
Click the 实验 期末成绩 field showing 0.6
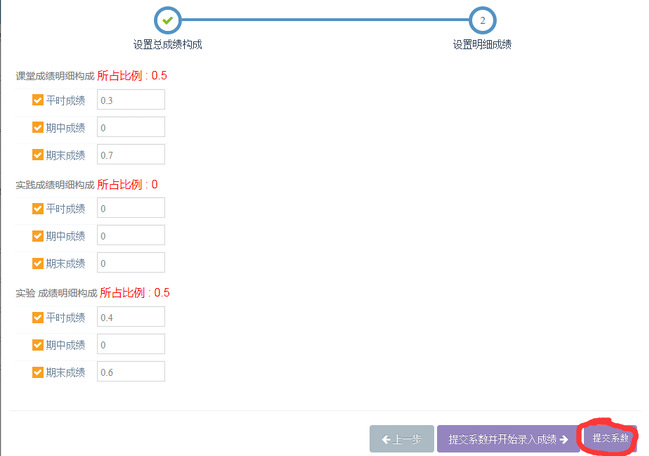[x=130, y=372]
